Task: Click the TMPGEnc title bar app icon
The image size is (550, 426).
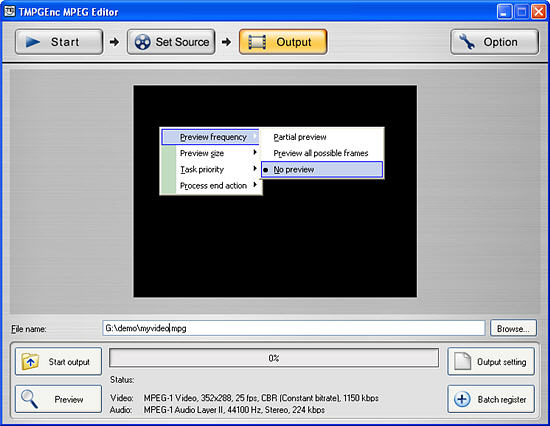Action: click(9, 12)
